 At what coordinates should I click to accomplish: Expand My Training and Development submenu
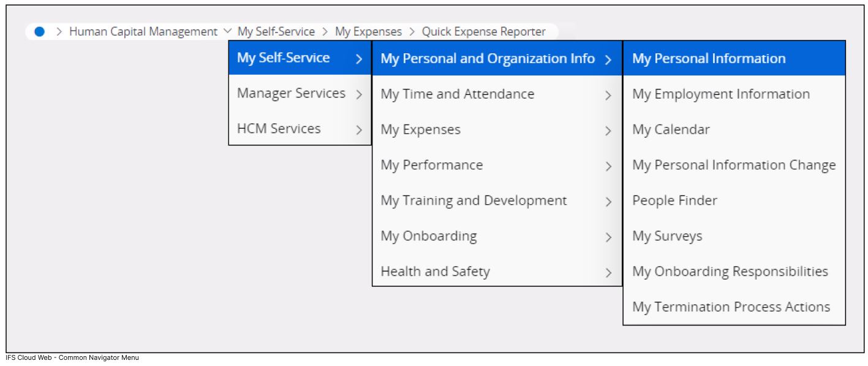608,200
